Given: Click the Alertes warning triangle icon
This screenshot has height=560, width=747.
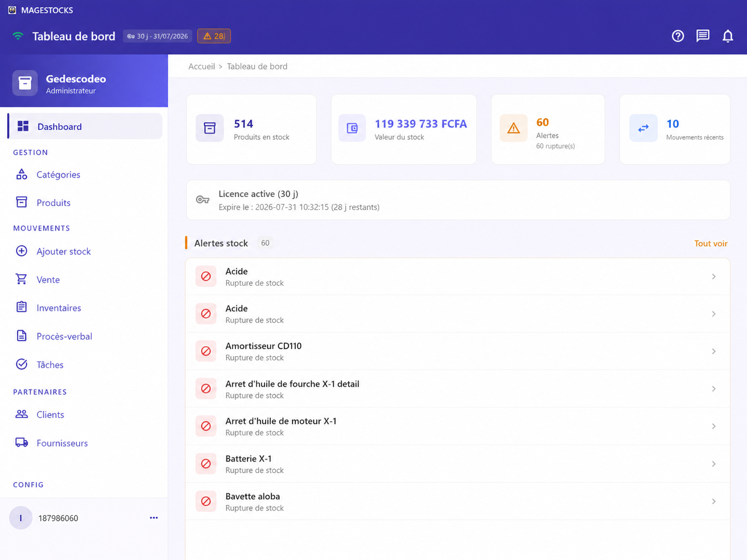Looking at the screenshot, I should coord(514,128).
